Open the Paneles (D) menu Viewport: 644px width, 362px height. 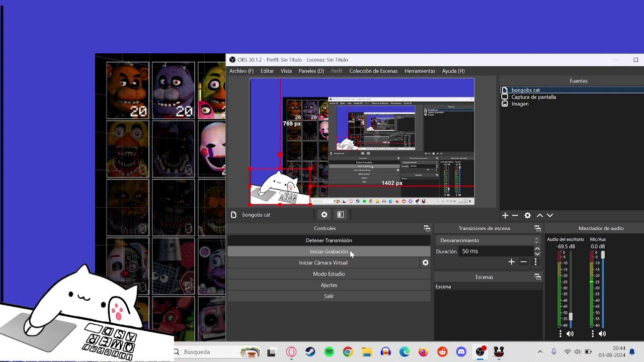(311, 71)
